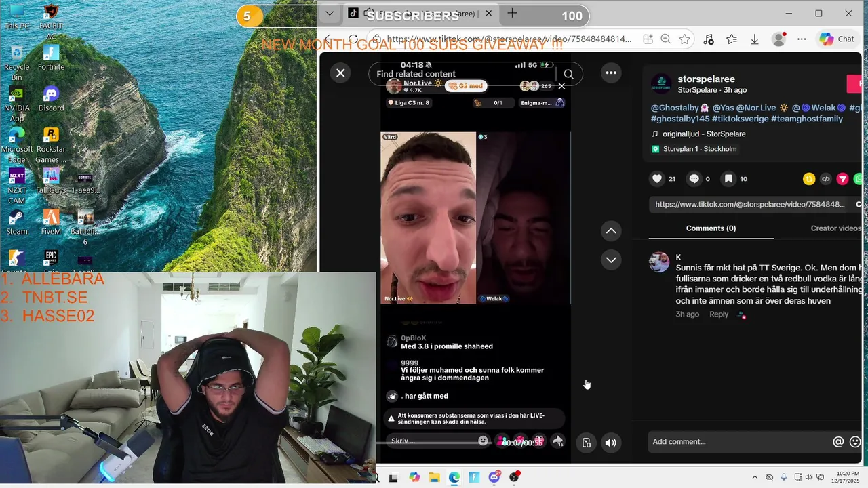Viewport: 868px width, 488px height.
Task: Refresh the page in Edge
Action: 353,39
